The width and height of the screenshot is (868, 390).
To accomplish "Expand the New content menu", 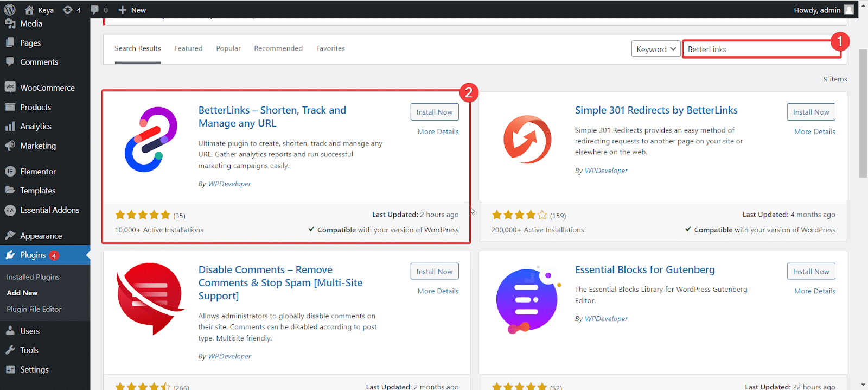I will click(132, 10).
